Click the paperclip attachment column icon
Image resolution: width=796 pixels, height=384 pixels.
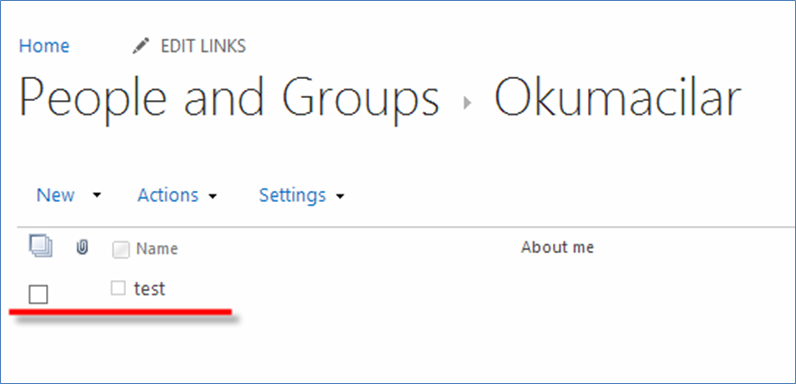(x=82, y=247)
